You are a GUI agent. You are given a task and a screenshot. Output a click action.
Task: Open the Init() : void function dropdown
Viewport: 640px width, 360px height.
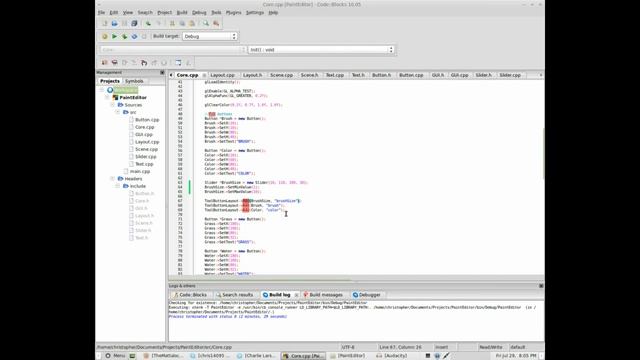(321, 49)
